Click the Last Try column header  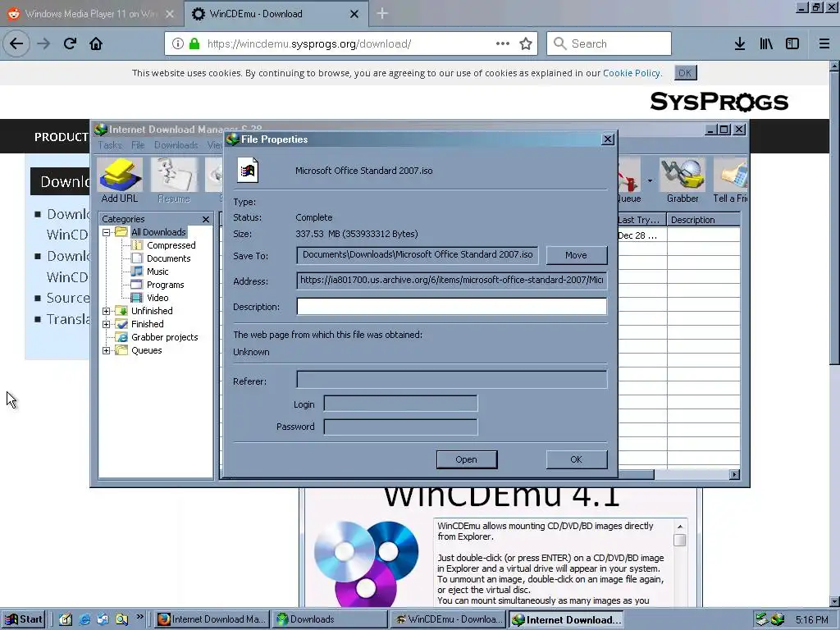tap(641, 220)
